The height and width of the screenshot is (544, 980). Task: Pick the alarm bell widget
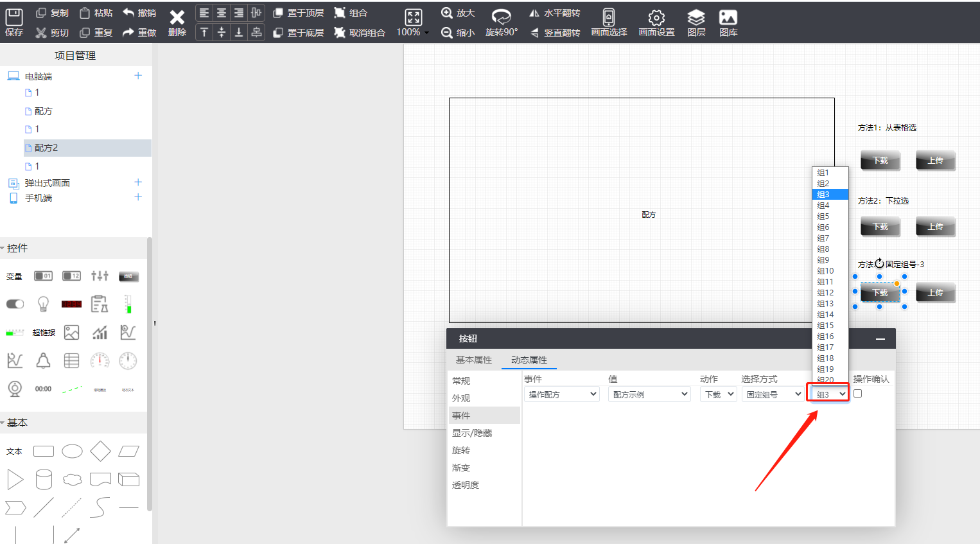(43, 360)
